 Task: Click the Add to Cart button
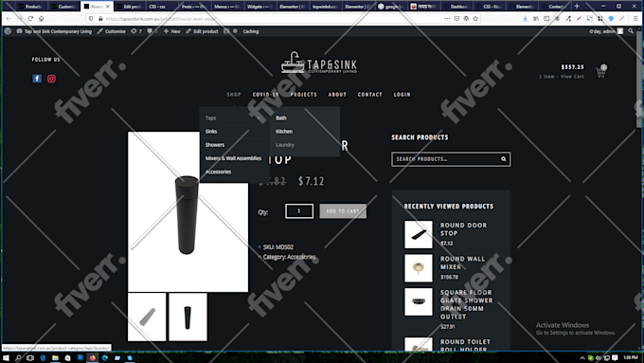click(x=343, y=211)
